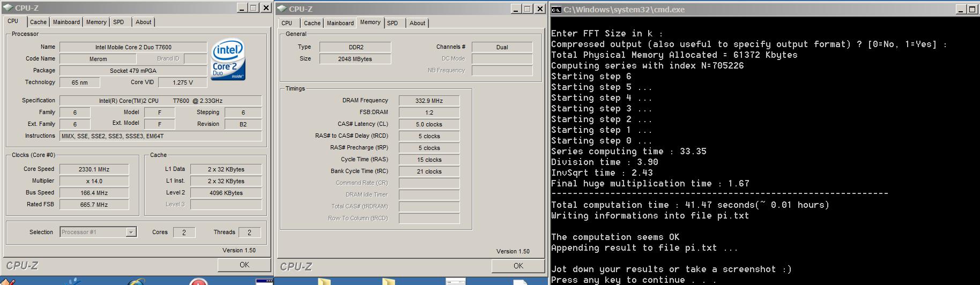
Task: Click the Instructions field listing MMX, SSE
Action: click(x=161, y=136)
